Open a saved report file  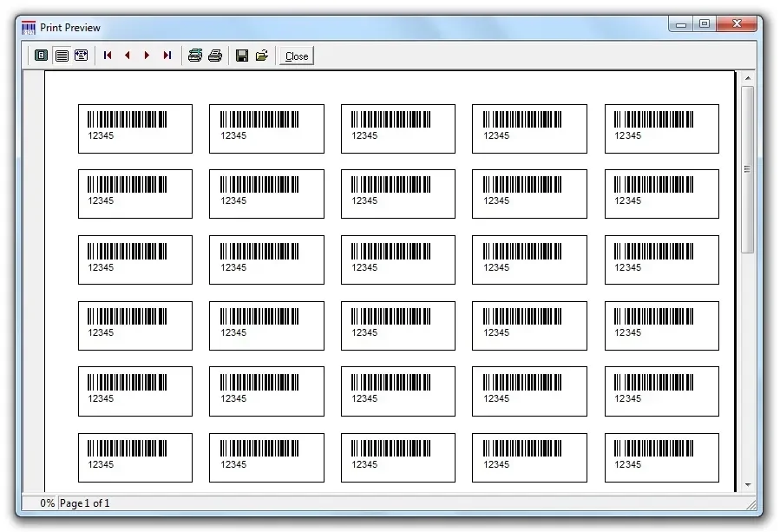point(262,56)
